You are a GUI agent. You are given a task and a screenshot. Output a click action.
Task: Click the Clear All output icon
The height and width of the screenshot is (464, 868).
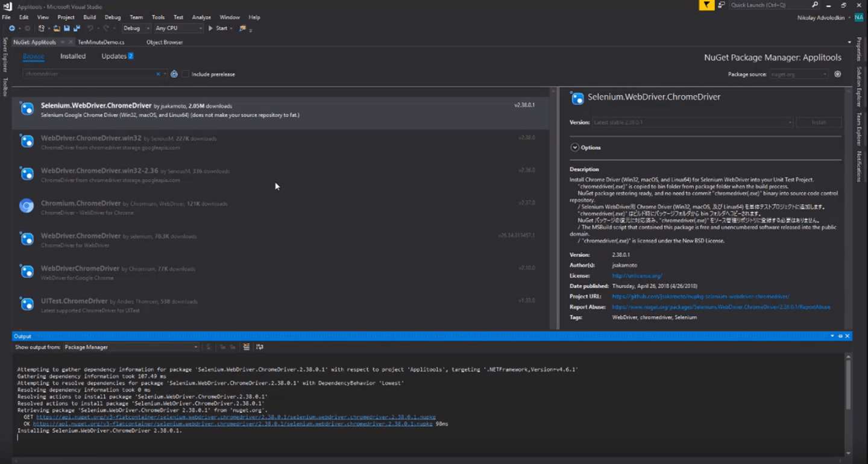247,347
